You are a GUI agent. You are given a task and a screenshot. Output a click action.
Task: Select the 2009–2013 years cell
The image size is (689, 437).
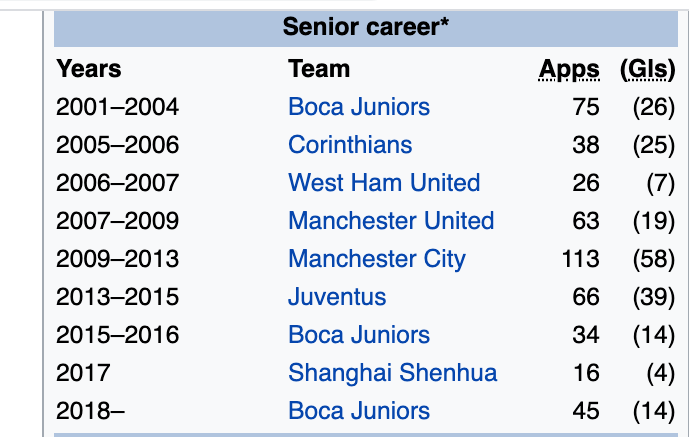(x=117, y=259)
